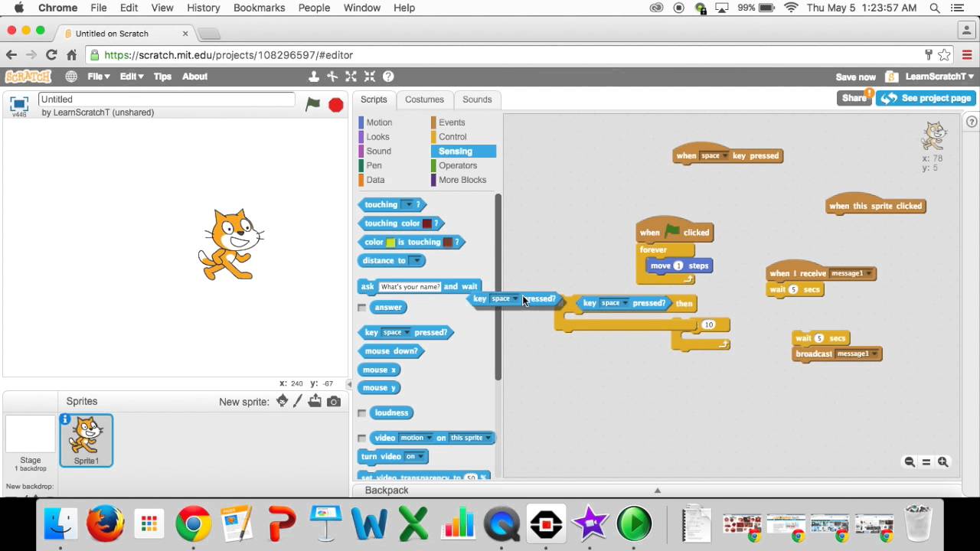The image size is (980, 551).
Task: Click the What's your name? ask field
Action: tap(410, 287)
